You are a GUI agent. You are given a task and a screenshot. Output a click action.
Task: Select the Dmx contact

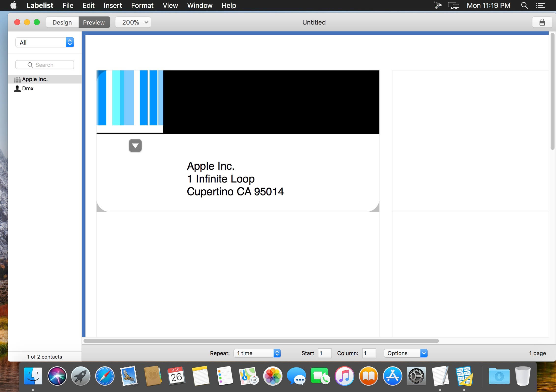45,88
